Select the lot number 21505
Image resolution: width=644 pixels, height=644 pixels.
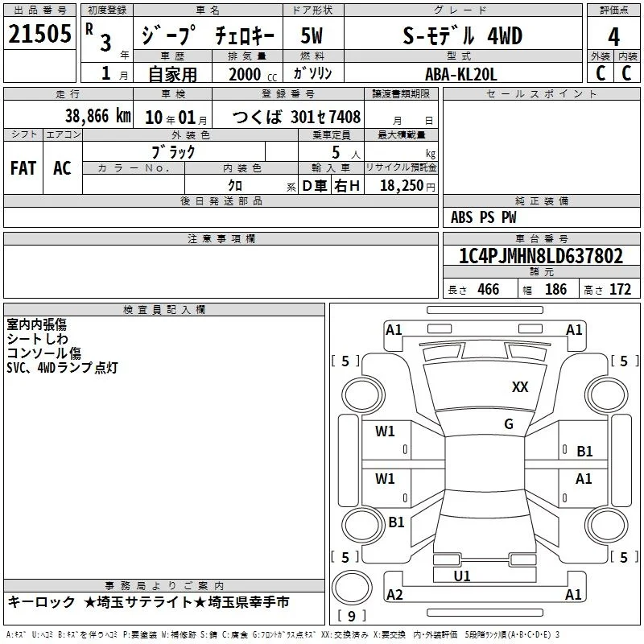coord(39,34)
